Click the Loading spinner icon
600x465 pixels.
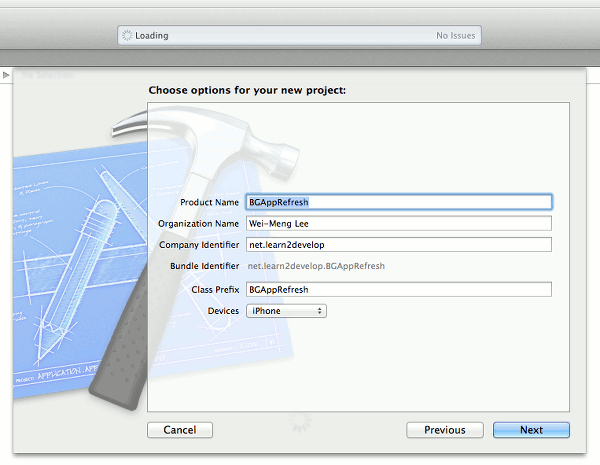[x=126, y=36]
